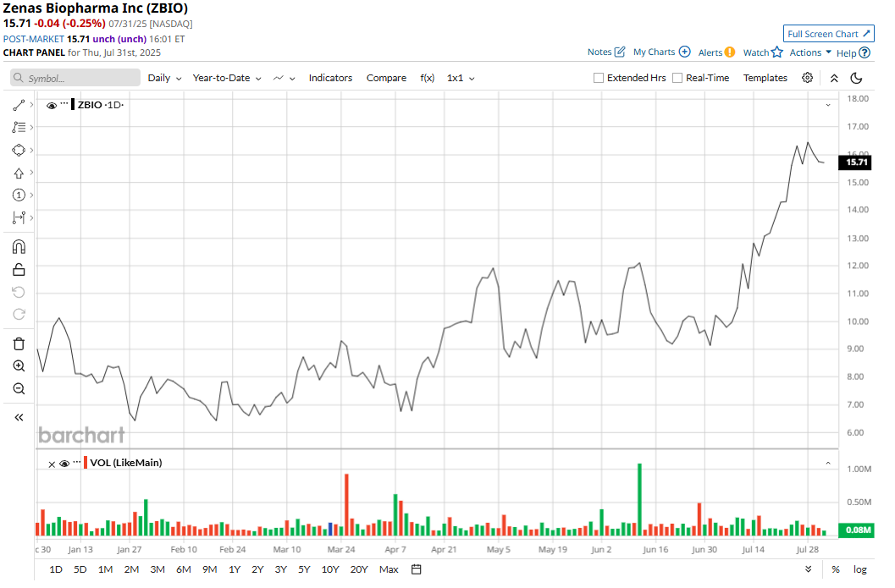
Task: Toggle log scale button
Action: click(859, 569)
